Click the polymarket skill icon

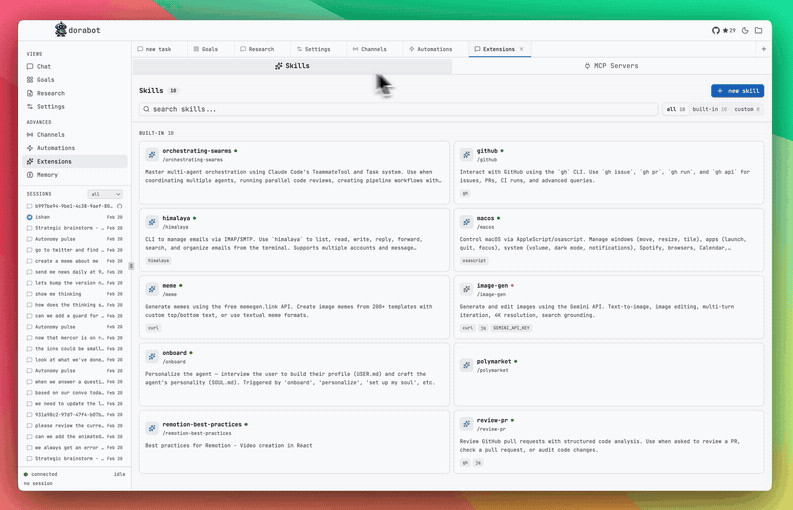click(x=466, y=365)
